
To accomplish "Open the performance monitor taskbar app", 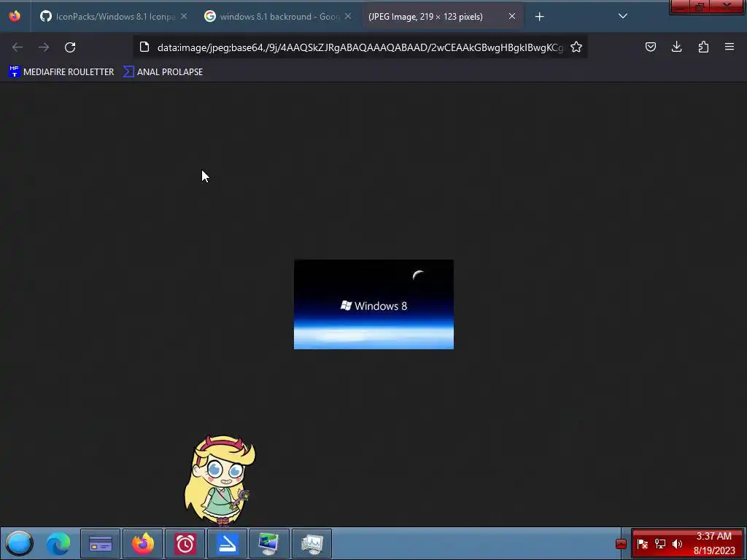I will (311, 543).
